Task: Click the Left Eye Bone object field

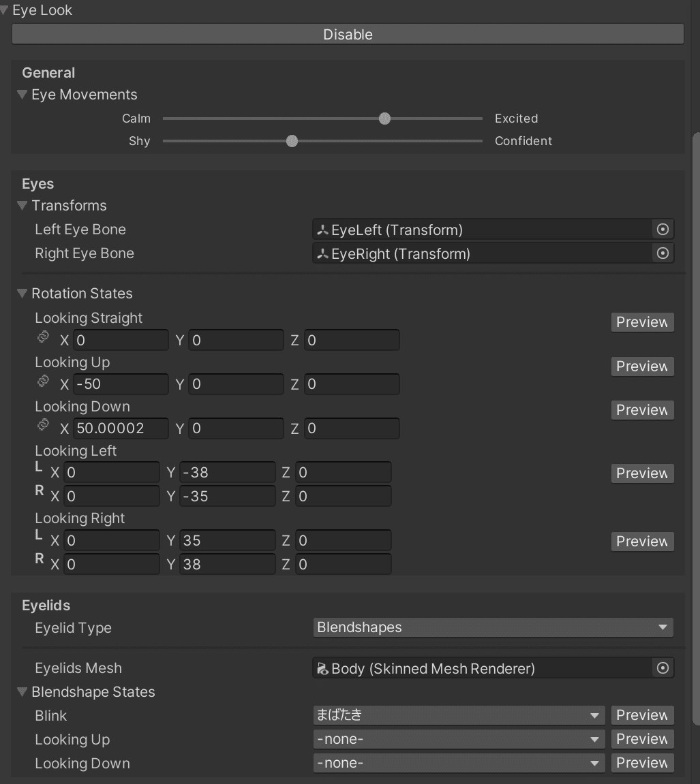Action: [493, 230]
